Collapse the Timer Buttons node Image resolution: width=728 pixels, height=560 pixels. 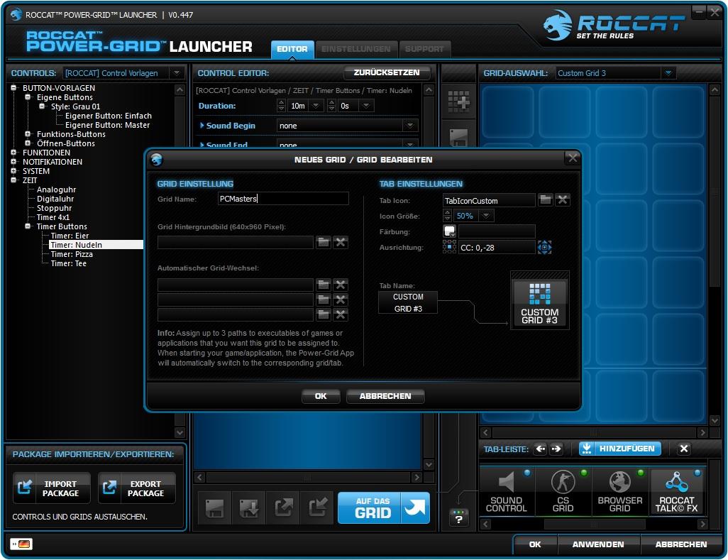[28, 226]
